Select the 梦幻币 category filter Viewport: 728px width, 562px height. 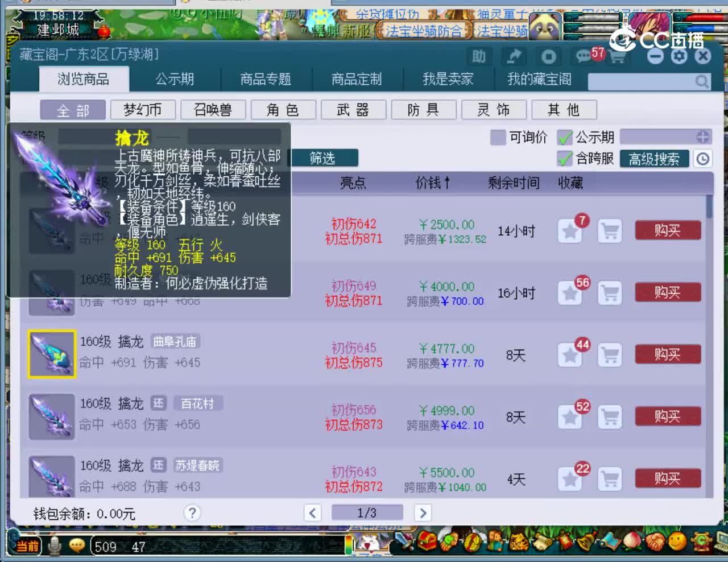(143, 110)
